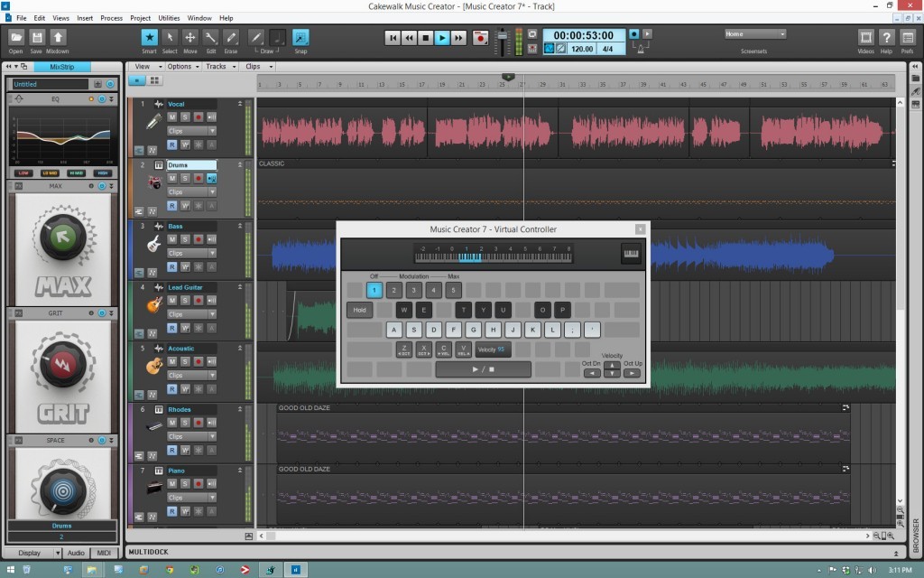Open the Home screenset dropdown

point(755,34)
